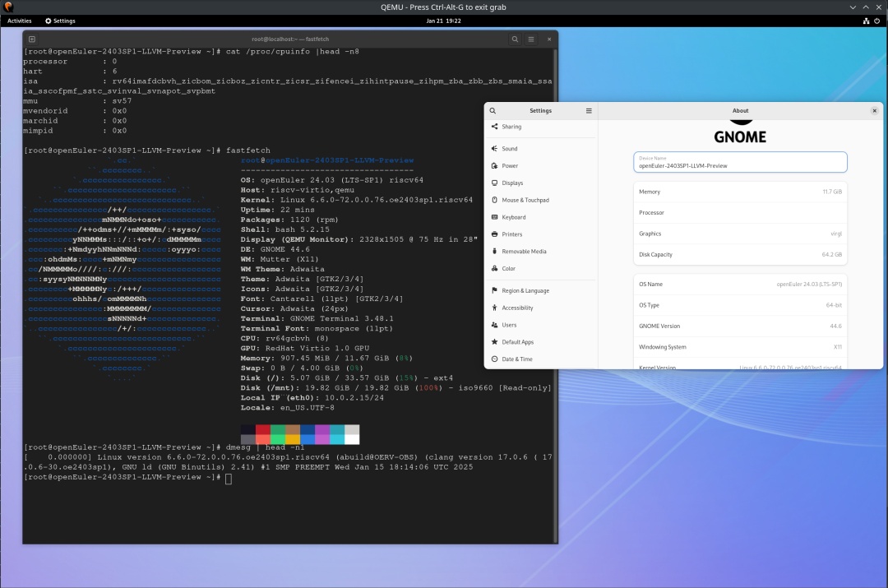Screen dimensions: 888x588
Task: Open the clock showing Jan 21 19:22
Action: 443,21
